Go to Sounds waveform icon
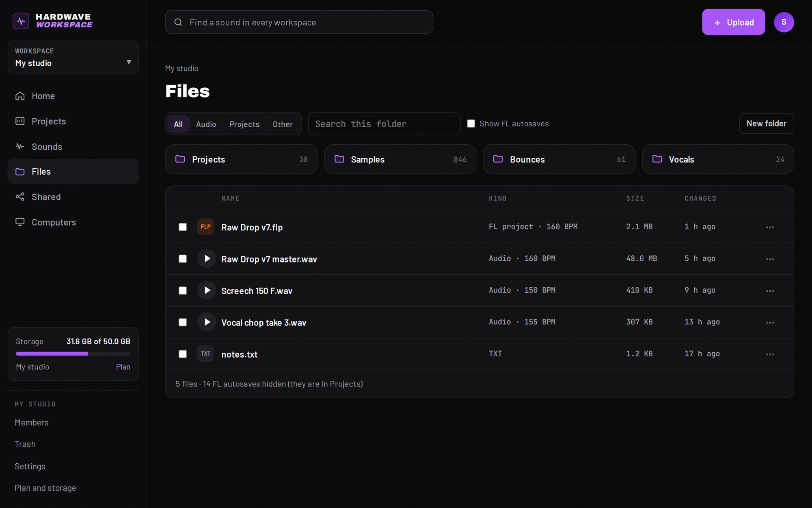The image size is (812, 508). click(x=20, y=146)
